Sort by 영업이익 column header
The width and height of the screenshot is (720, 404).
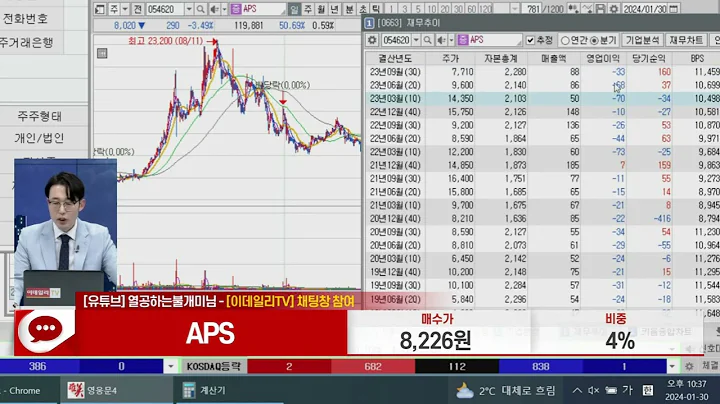[x=603, y=58]
